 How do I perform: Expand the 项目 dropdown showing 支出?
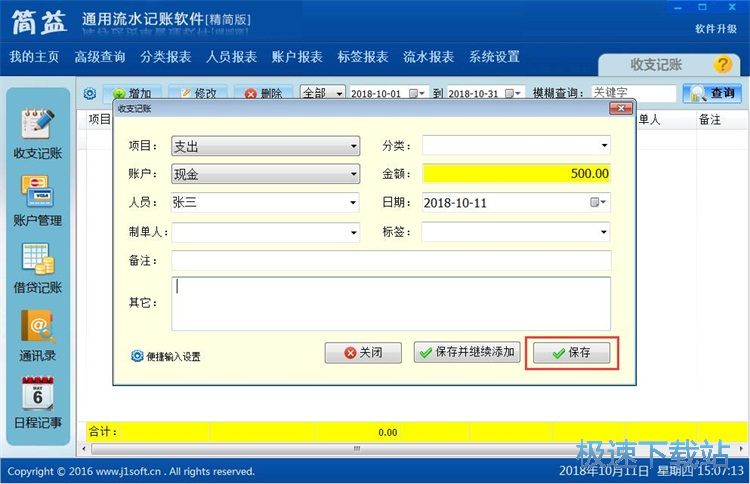pos(353,146)
